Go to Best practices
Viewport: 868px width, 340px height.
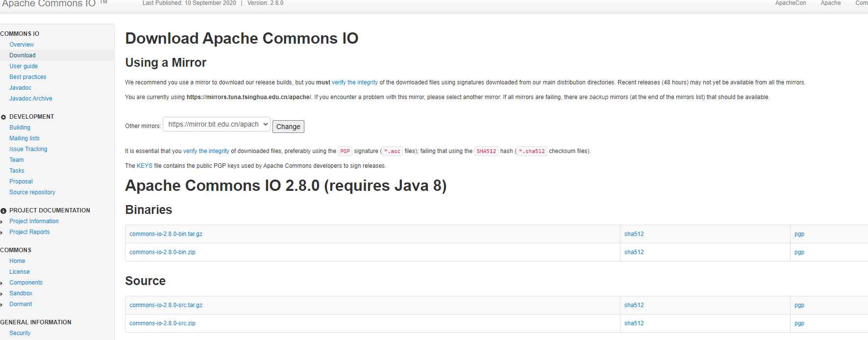(28, 77)
